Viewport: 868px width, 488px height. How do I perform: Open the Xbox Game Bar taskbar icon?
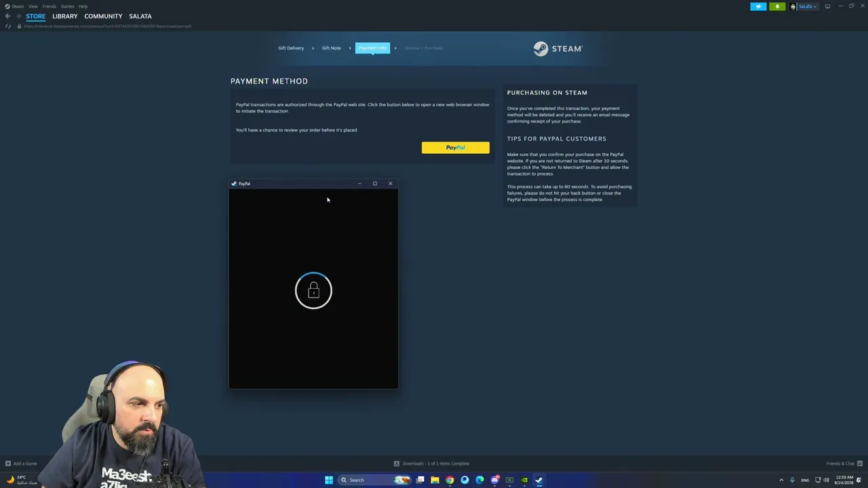(x=509, y=480)
